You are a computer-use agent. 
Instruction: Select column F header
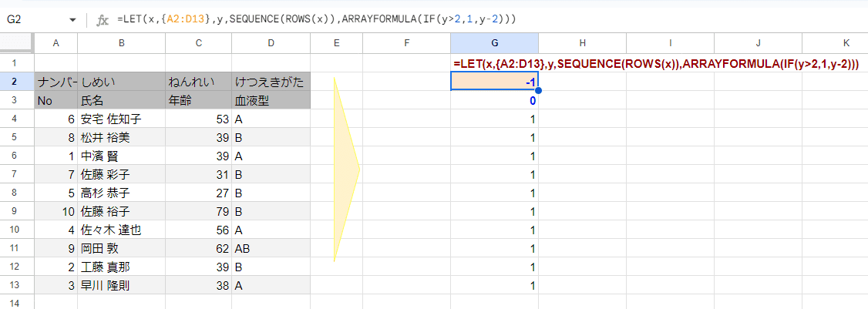[x=406, y=43]
